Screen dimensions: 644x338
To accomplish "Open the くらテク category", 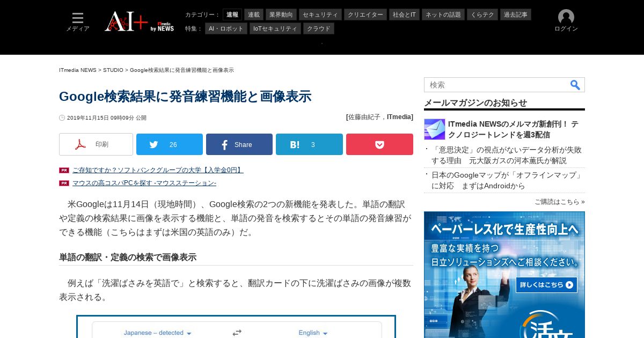I will click(x=482, y=14).
